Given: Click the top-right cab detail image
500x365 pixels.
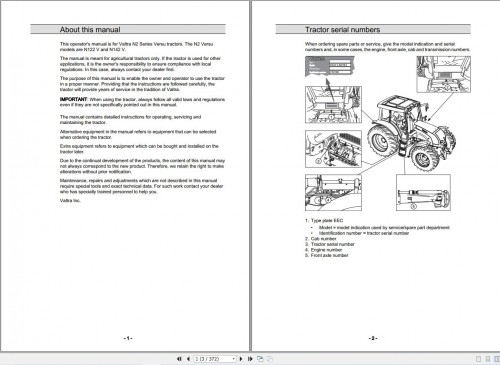Looking at the screenshot, I should pos(443,74).
